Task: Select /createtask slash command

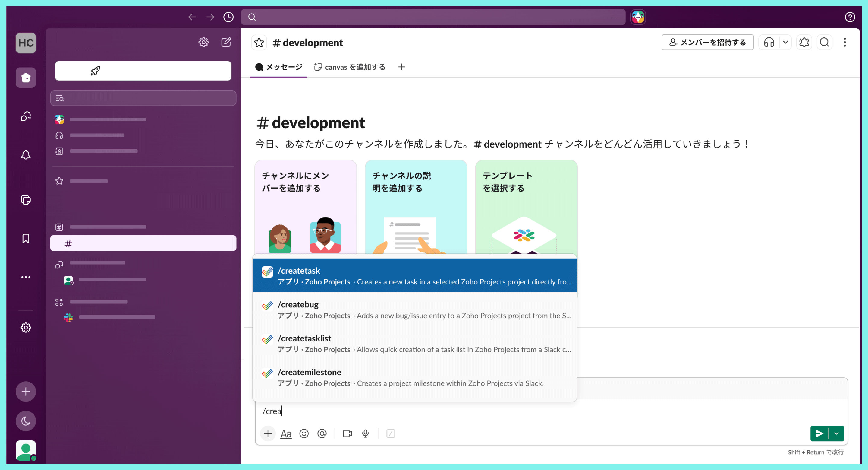Action: click(414, 275)
